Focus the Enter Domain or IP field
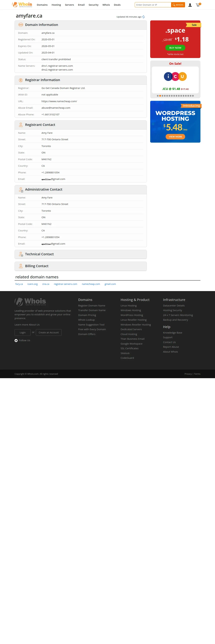The image size is (215, 644). pyautogui.click(x=153, y=5)
